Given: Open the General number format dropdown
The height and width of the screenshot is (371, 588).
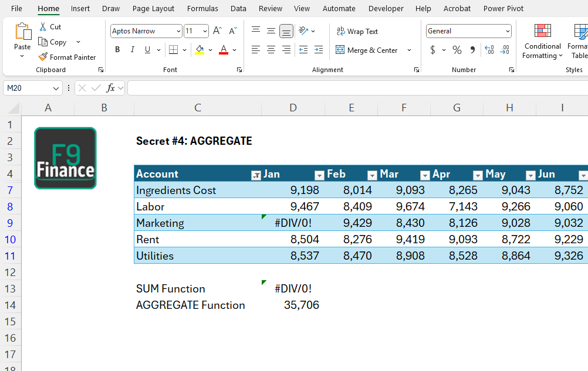Looking at the screenshot, I should pos(508,30).
